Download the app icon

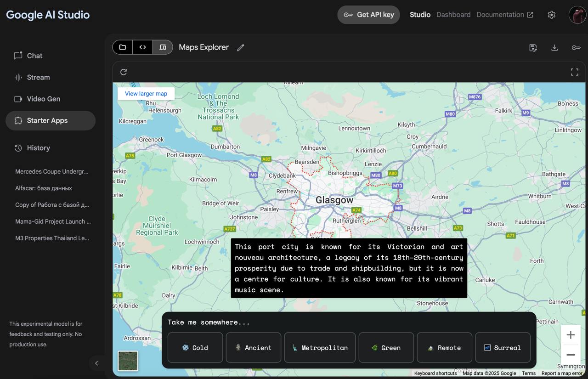554,47
